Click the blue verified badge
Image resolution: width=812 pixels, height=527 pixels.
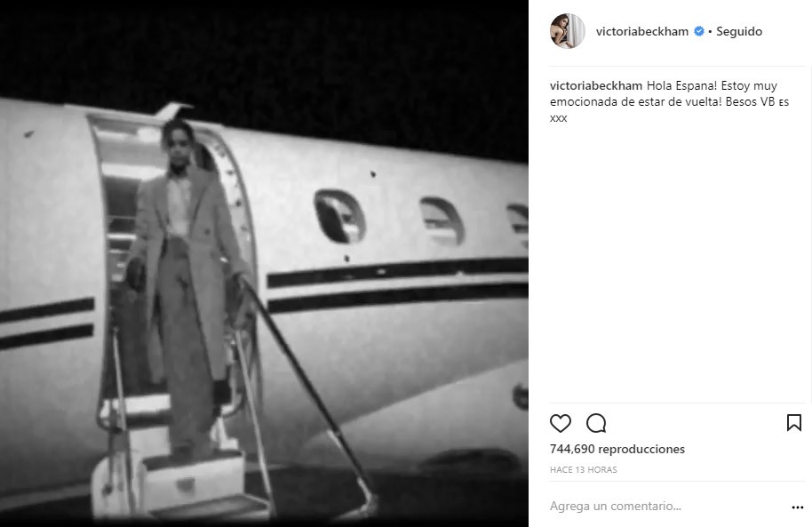coord(698,31)
